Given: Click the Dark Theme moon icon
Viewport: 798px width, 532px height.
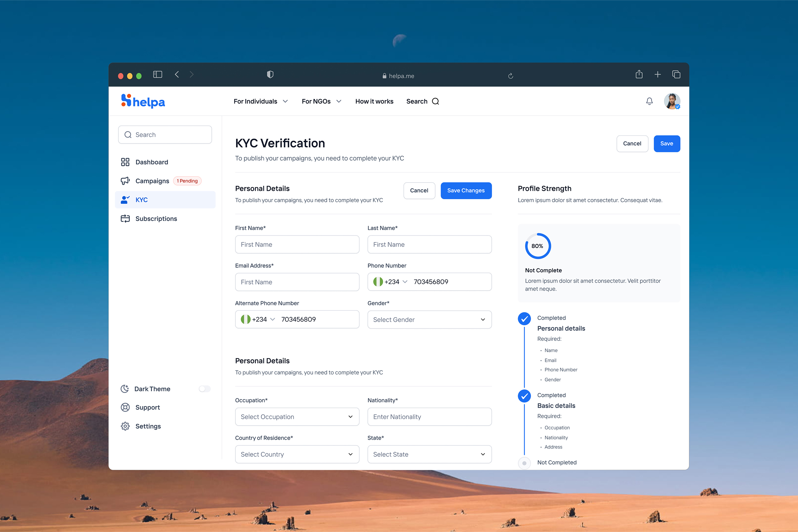Looking at the screenshot, I should click(125, 389).
